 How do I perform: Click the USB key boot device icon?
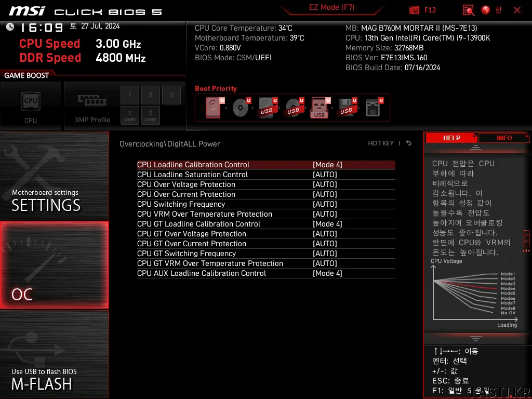click(x=320, y=108)
